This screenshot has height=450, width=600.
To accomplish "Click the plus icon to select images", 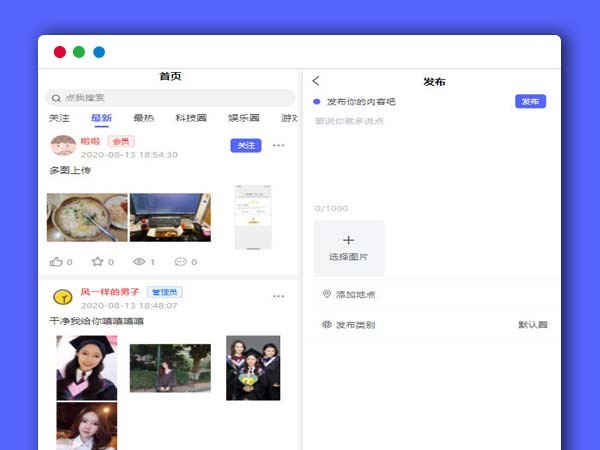I will (x=348, y=241).
